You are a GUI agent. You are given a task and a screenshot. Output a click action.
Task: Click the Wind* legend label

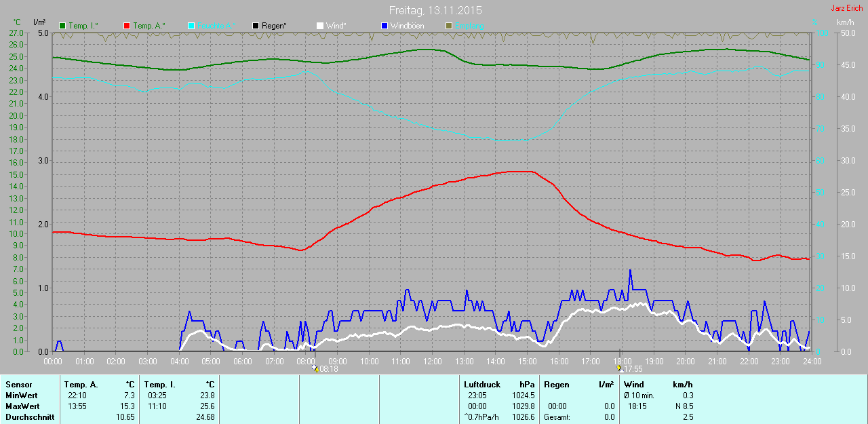click(336, 26)
